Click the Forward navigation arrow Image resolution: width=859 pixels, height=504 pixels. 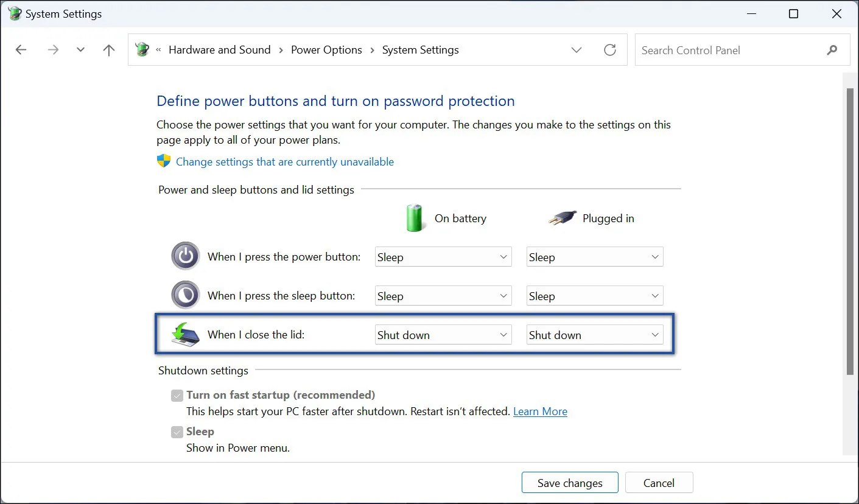point(53,50)
